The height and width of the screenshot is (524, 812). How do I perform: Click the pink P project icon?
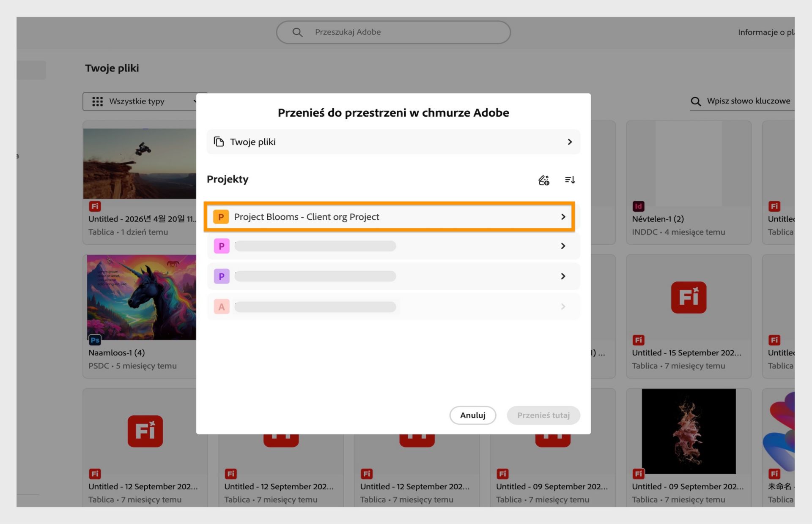(x=222, y=246)
